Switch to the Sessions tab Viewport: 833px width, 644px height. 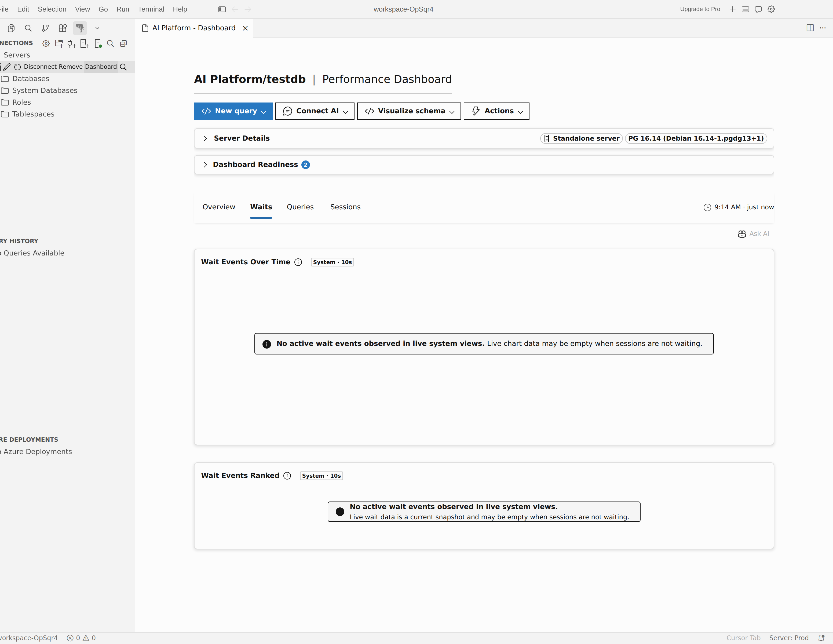point(346,207)
